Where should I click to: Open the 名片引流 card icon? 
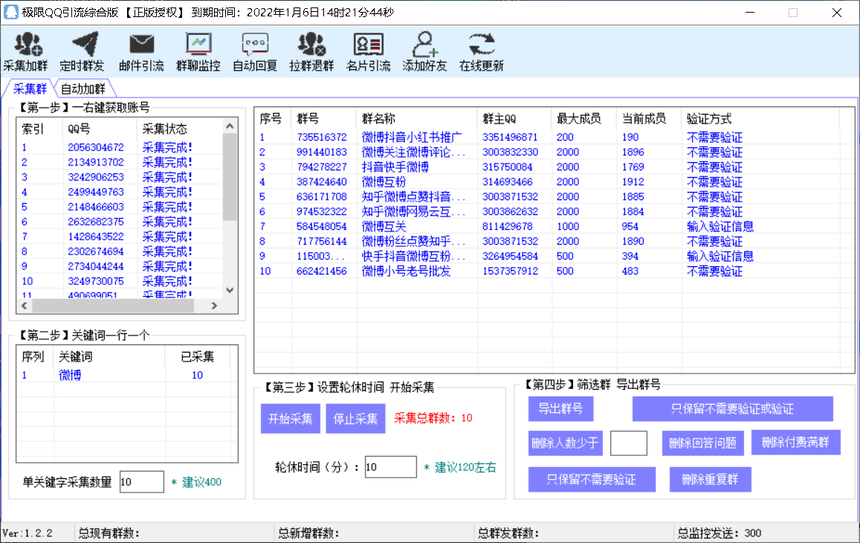tap(368, 52)
